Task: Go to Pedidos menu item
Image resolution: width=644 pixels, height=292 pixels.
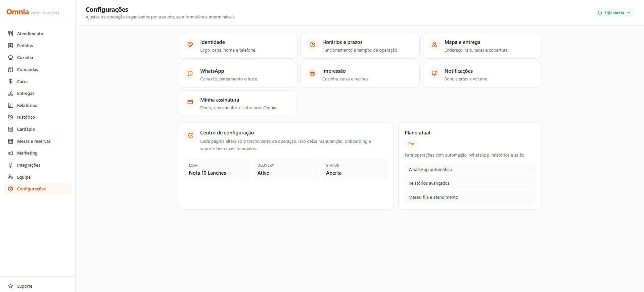Action: coord(38,46)
